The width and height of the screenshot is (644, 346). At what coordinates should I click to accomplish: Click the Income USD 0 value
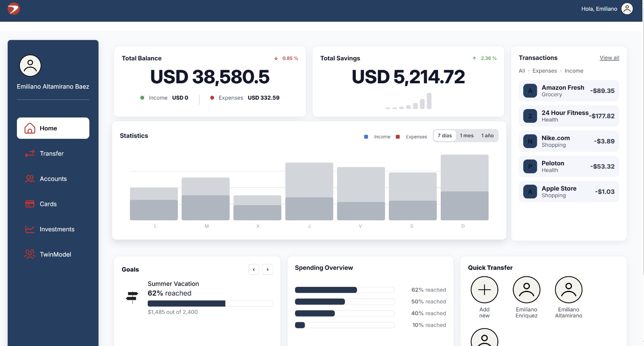click(180, 98)
